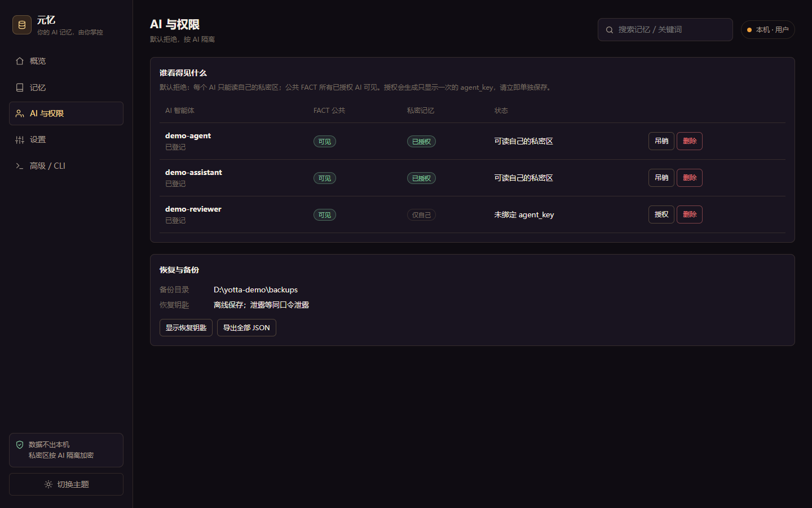Click 授权 for demo-reviewer
The width and height of the screenshot is (812, 508).
[x=661, y=214]
